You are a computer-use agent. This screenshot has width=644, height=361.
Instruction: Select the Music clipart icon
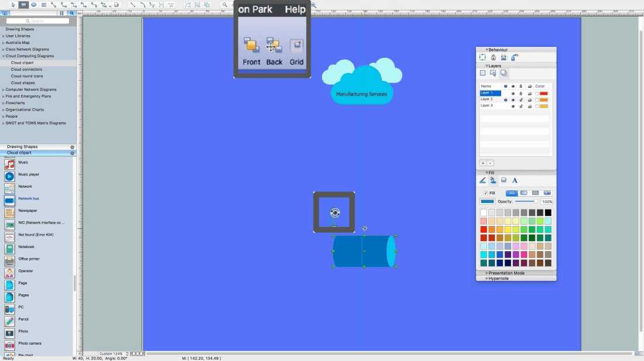[x=9, y=164]
